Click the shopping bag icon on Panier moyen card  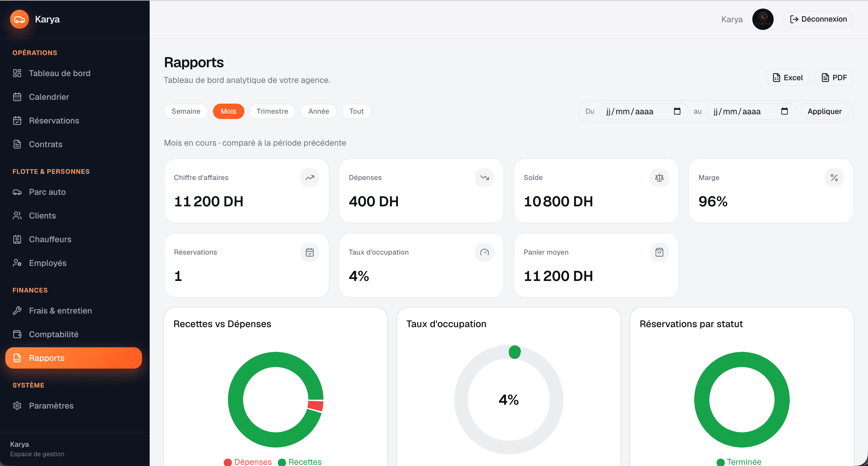click(x=659, y=252)
